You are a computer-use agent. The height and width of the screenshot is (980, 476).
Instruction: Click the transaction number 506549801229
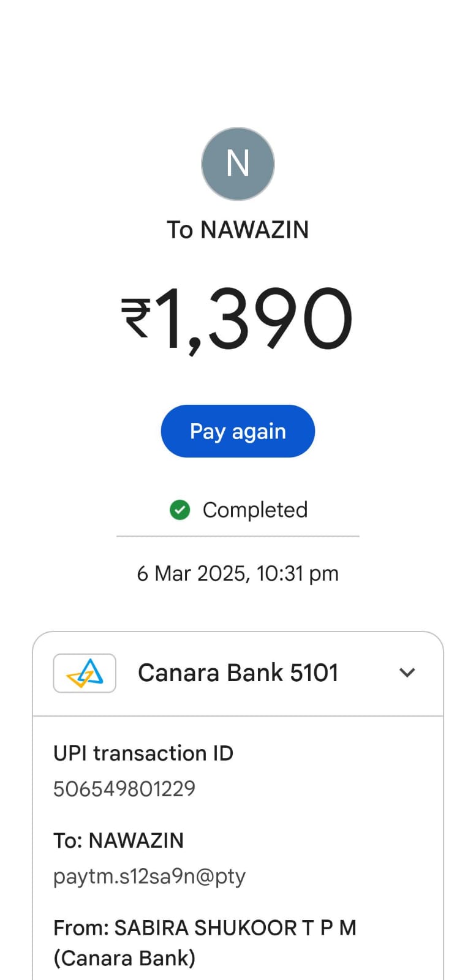coord(124,788)
